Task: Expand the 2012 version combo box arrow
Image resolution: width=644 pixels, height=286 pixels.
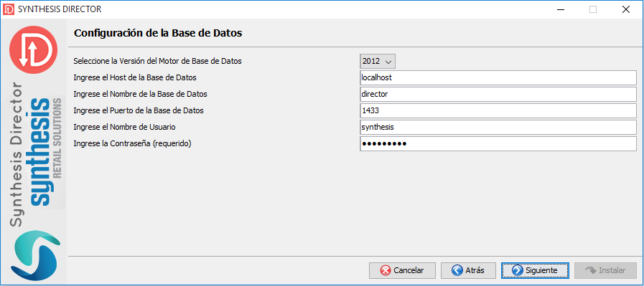Action: [x=388, y=62]
